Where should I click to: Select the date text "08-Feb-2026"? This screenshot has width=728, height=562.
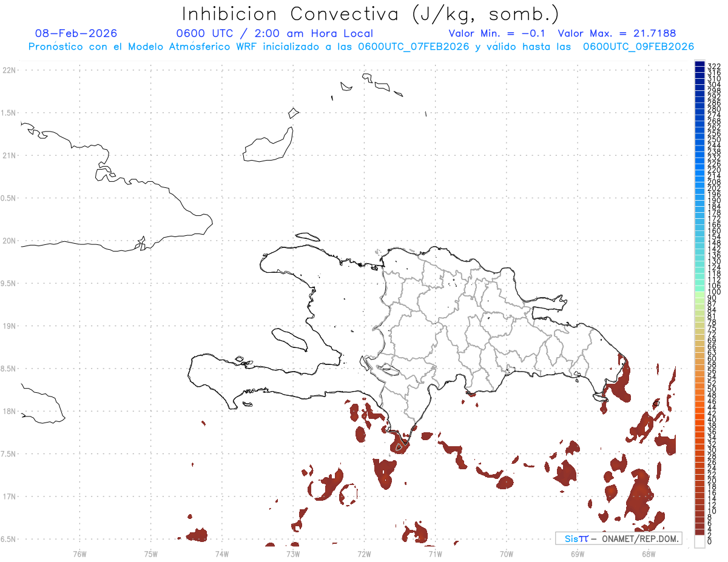coord(76,33)
